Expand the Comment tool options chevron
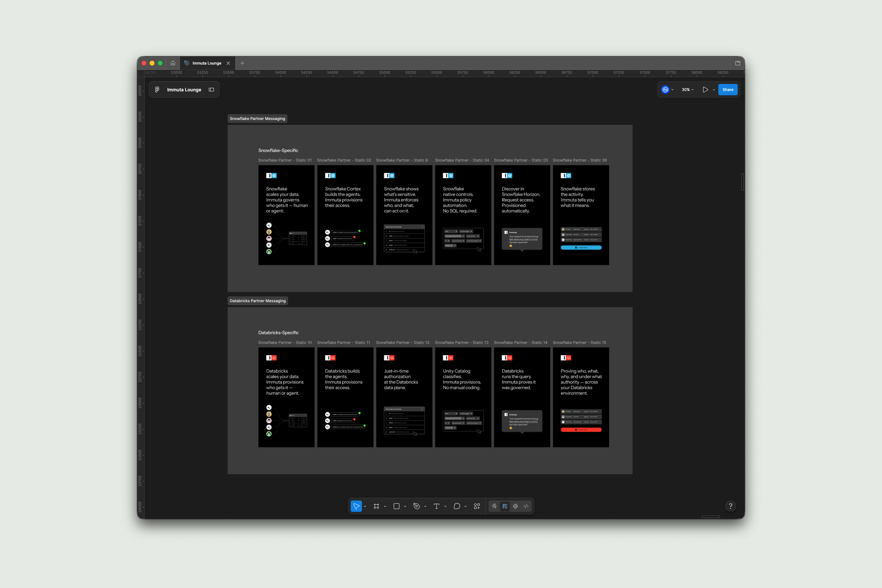 466,507
